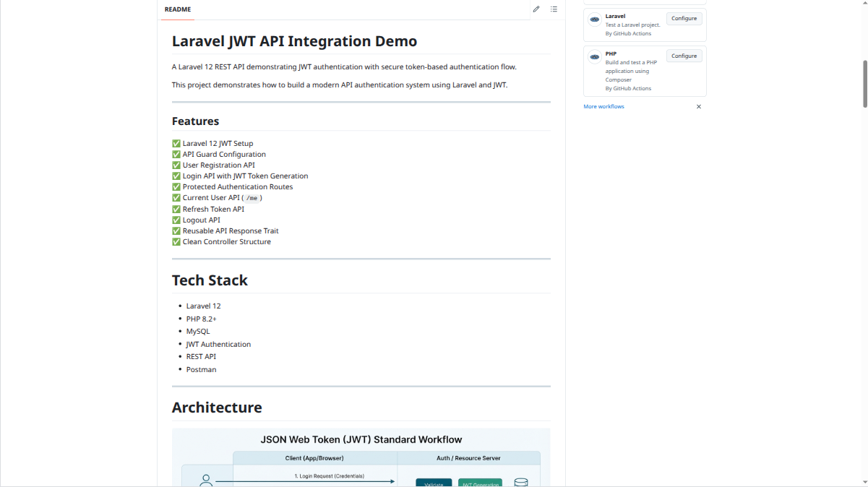Click the Features heading

(195, 121)
